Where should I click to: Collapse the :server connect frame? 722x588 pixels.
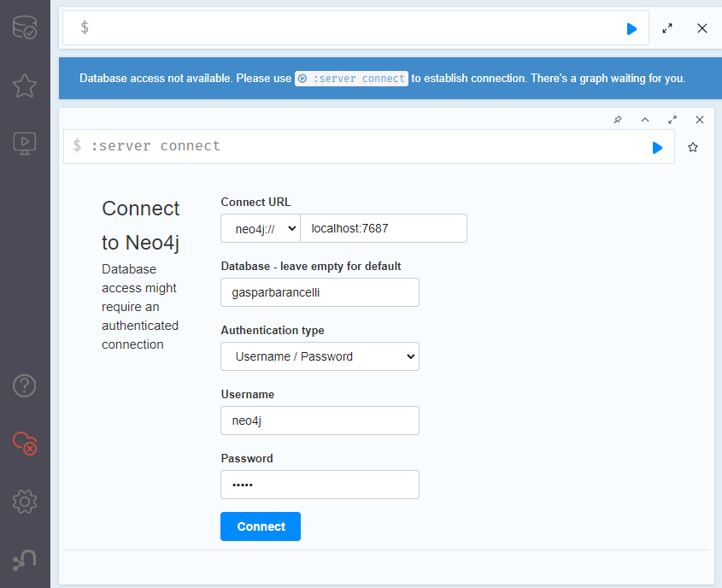pyautogui.click(x=645, y=120)
